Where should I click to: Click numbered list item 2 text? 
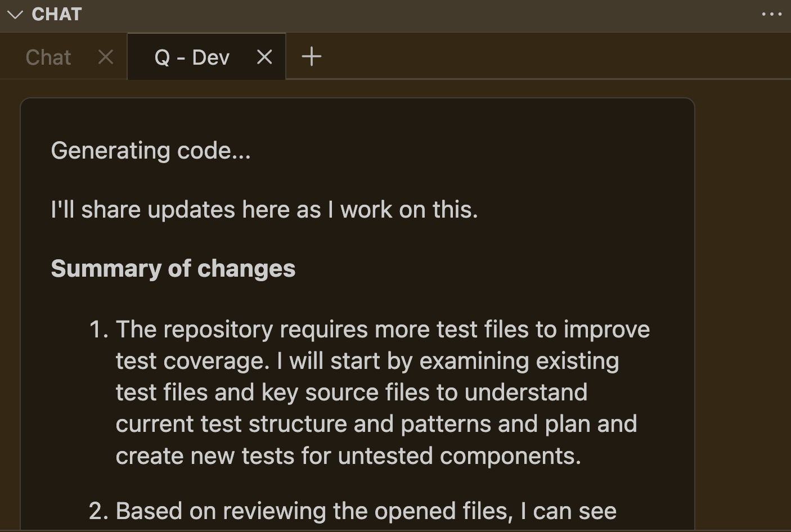pyautogui.click(x=366, y=511)
